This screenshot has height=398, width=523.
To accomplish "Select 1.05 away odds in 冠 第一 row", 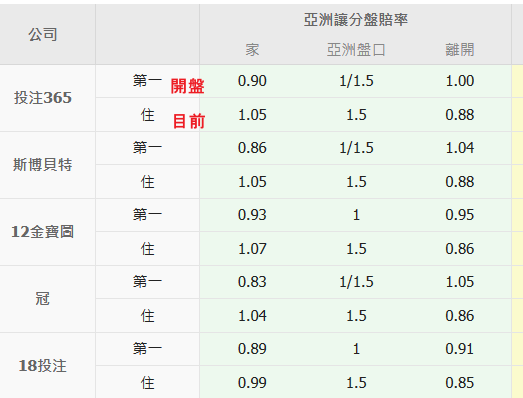I will coord(460,282).
